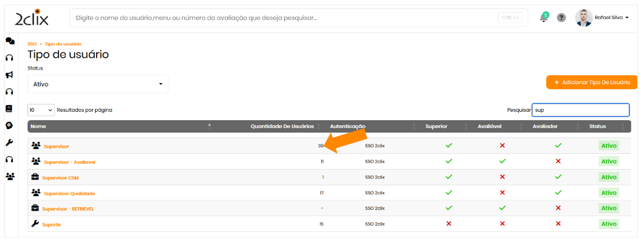Screen dimensions: 644x242
Task: Click the help question mark icon
Action: pos(561,17)
